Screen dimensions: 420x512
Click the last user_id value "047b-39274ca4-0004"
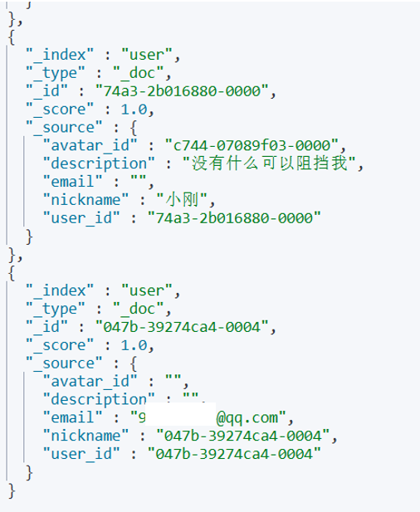point(234,454)
